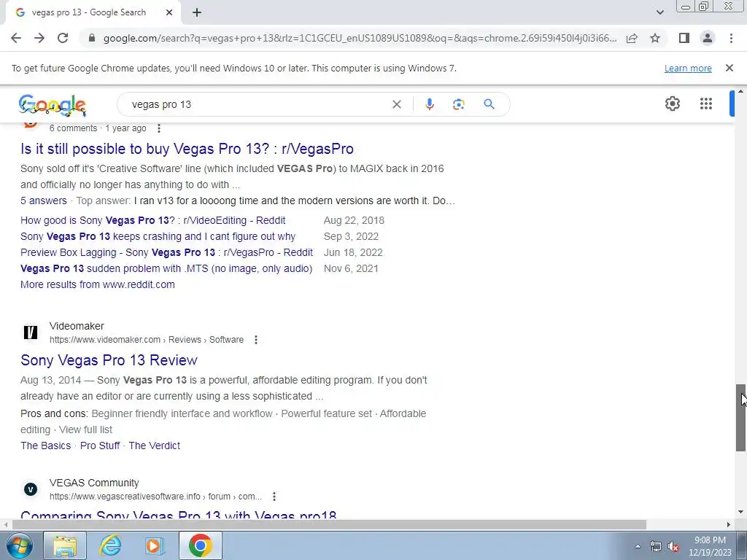747x560 pixels.
Task: Open File Explorer from the taskbar
Action: click(x=65, y=545)
